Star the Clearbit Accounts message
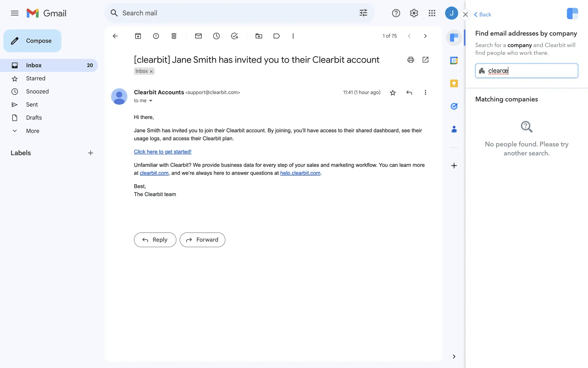This screenshot has height=368, width=588. click(393, 93)
